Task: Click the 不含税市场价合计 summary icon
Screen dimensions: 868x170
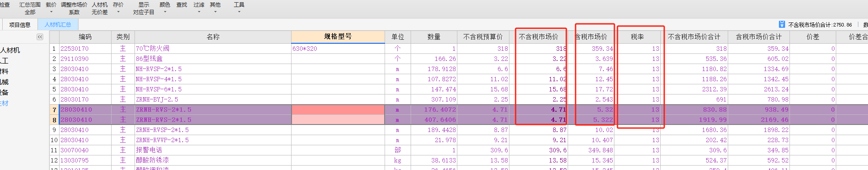Action: tap(782, 25)
